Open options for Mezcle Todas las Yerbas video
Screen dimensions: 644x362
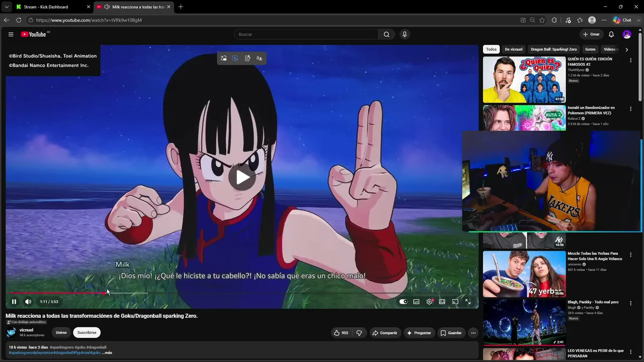630,255
